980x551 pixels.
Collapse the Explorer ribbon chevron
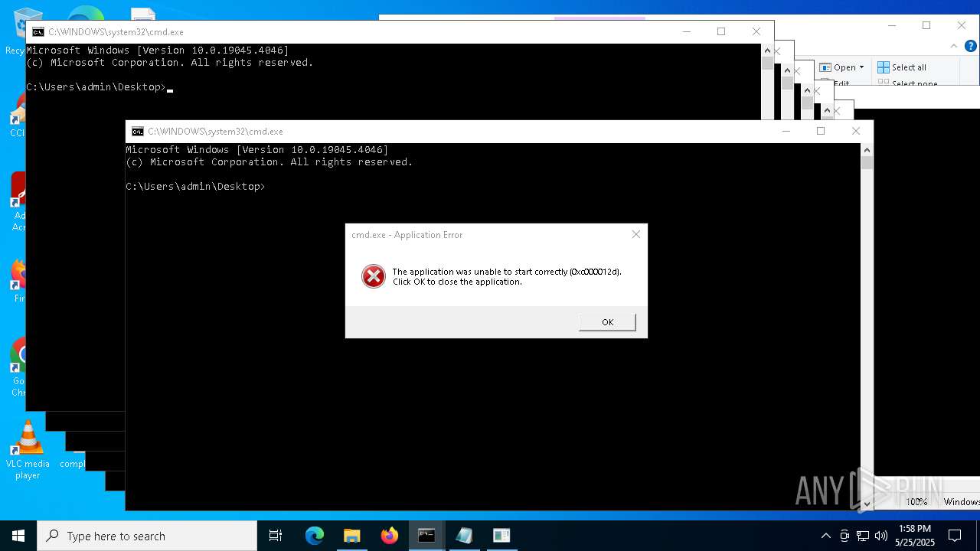[954, 46]
